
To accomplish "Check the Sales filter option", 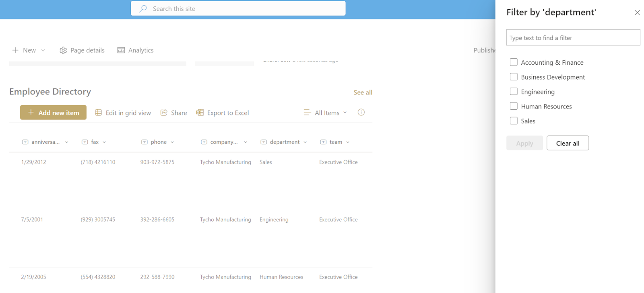I will point(514,121).
